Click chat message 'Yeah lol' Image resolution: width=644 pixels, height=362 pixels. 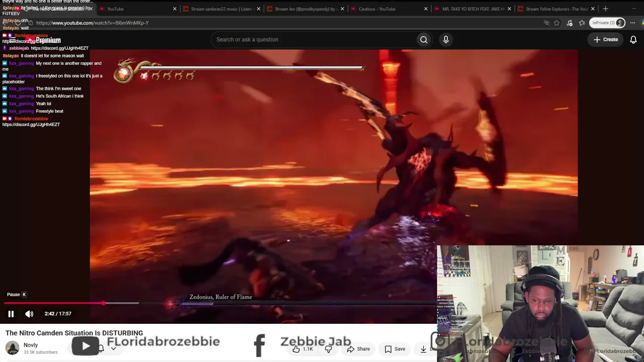[x=43, y=104]
